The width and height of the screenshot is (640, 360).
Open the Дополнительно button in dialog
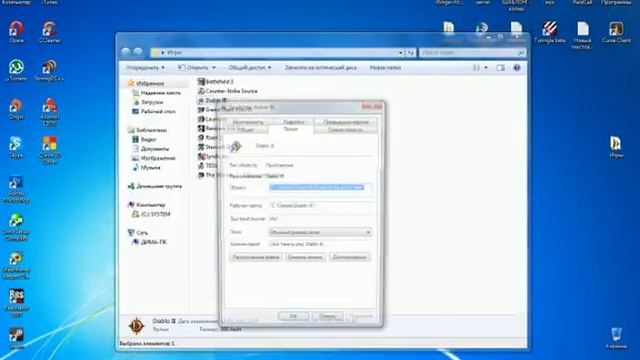click(349, 258)
